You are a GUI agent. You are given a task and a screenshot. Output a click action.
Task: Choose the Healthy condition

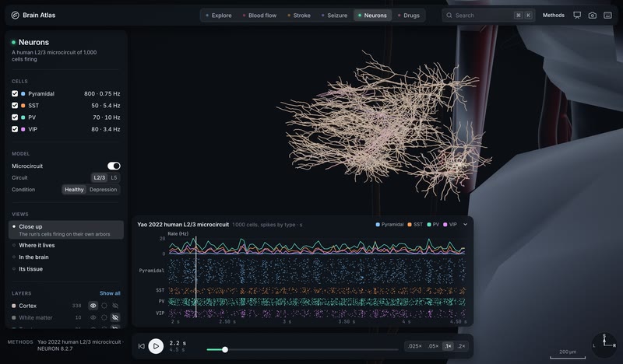[x=74, y=190]
